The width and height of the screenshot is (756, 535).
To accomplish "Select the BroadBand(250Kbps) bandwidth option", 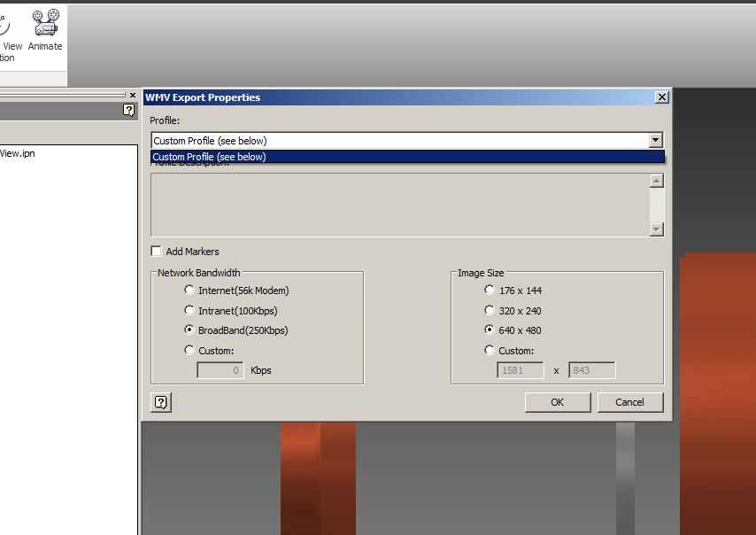I will pyautogui.click(x=189, y=330).
